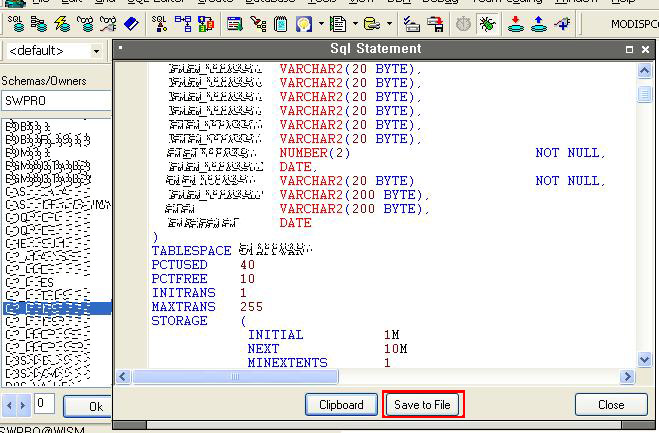659x433 pixels.
Task: Click the left arrow navigation button near Ok
Action: coord(9,406)
